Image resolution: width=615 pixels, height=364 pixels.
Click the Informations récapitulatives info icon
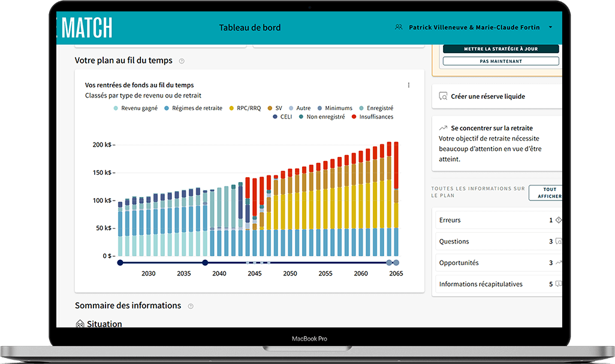[558, 283]
